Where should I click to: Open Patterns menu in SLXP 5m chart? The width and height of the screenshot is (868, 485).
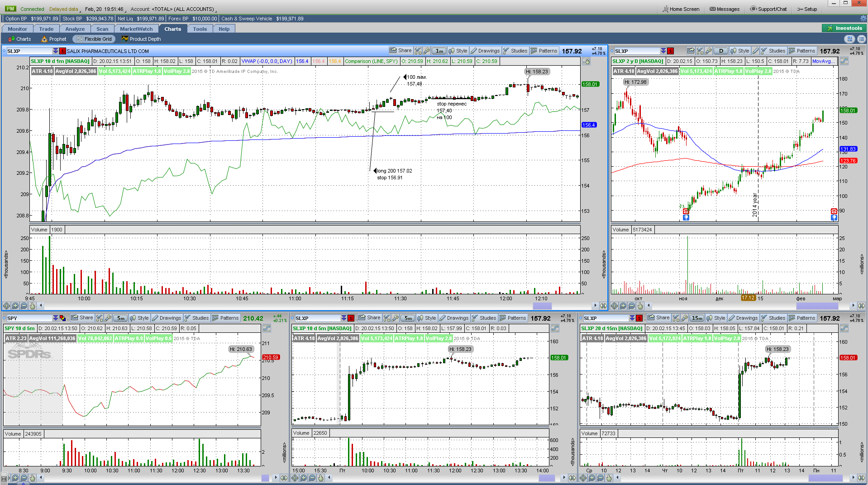[x=513, y=318]
